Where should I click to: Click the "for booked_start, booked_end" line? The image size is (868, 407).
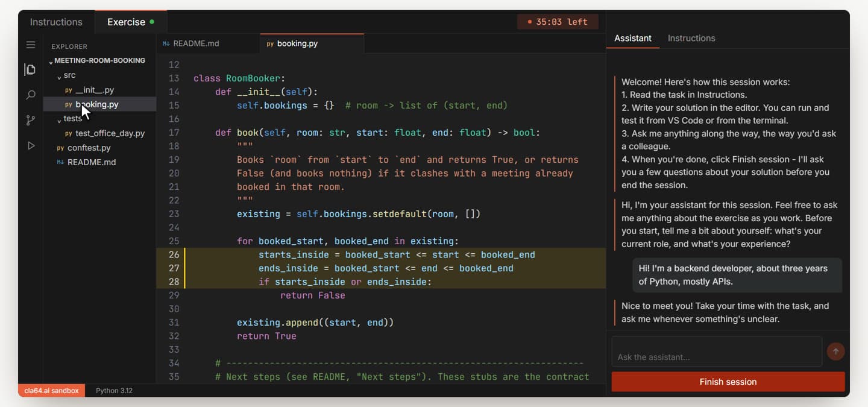(348, 241)
